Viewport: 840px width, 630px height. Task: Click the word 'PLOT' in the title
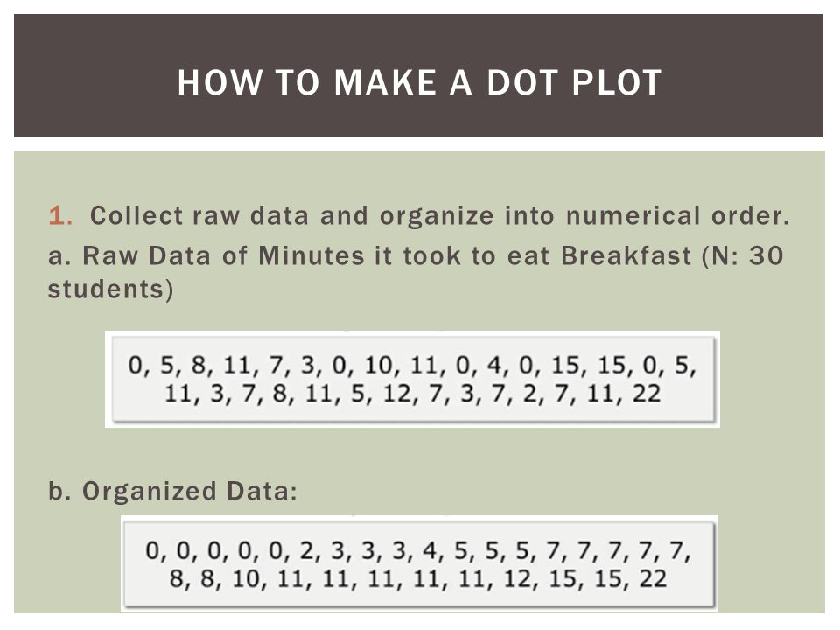(617, 82)
